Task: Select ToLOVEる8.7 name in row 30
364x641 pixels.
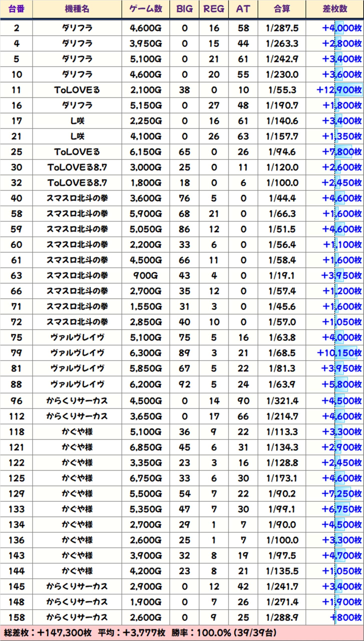Action: click(77, 167)
